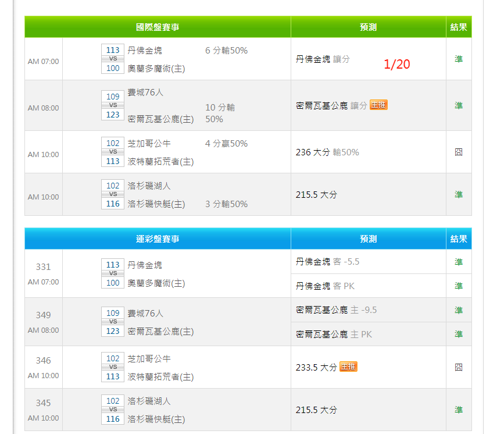Click 波特蘭拓荒者(主) in the game 346 row
504x434 pixels.
(160, 377)
